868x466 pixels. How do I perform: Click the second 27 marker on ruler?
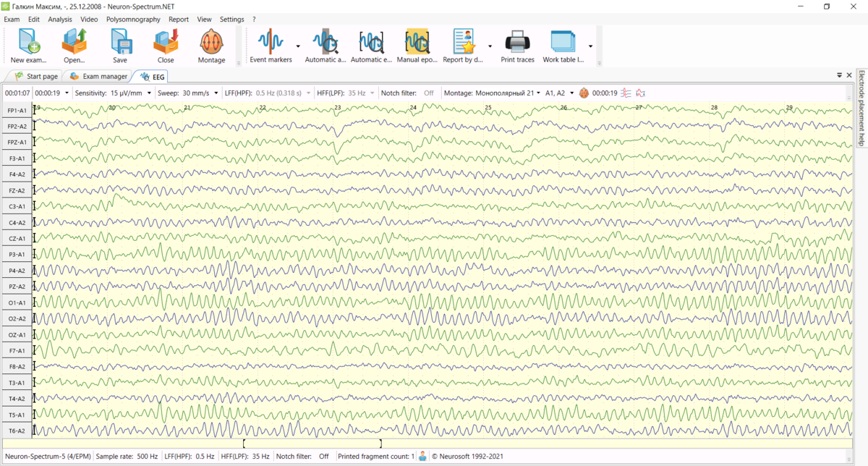[639, 108]
